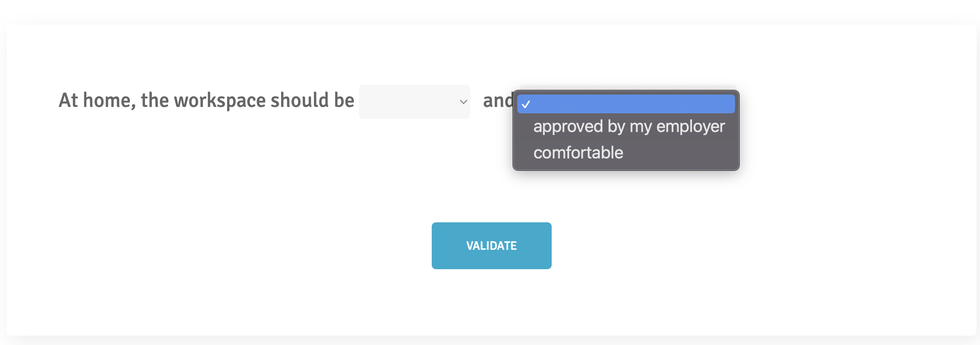
Task: Pick the "comfortable" option
Action: [578, 152]
